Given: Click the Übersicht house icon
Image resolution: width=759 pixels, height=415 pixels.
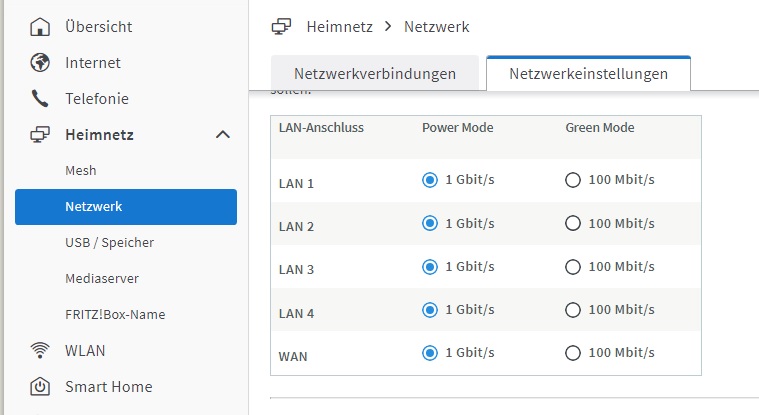Looking at the screenshot, I should 40,27.
